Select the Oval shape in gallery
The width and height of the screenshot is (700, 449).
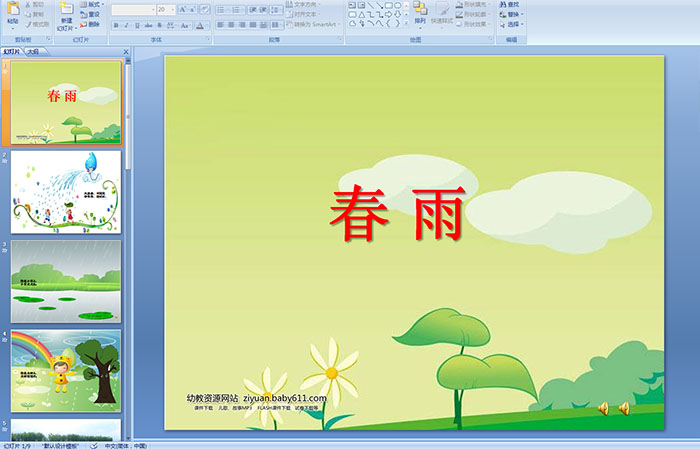(x=398, y=5)
